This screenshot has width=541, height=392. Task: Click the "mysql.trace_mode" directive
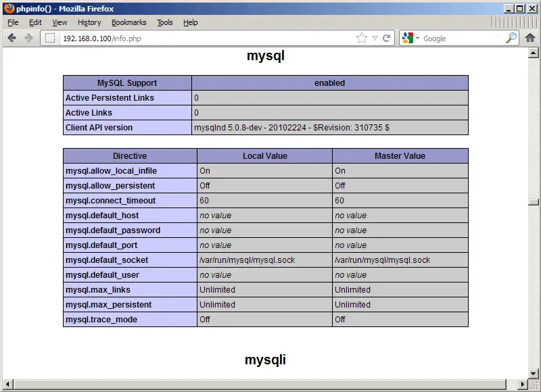[x=101, y=319]
